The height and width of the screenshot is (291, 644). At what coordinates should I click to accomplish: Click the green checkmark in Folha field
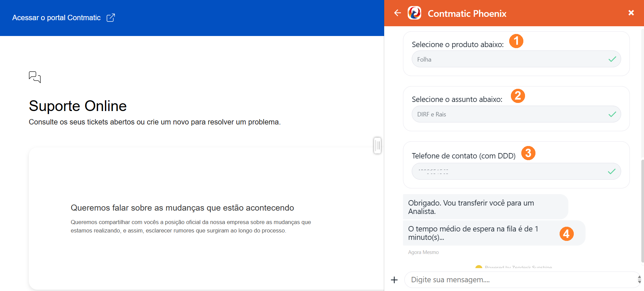coord(612,59)
